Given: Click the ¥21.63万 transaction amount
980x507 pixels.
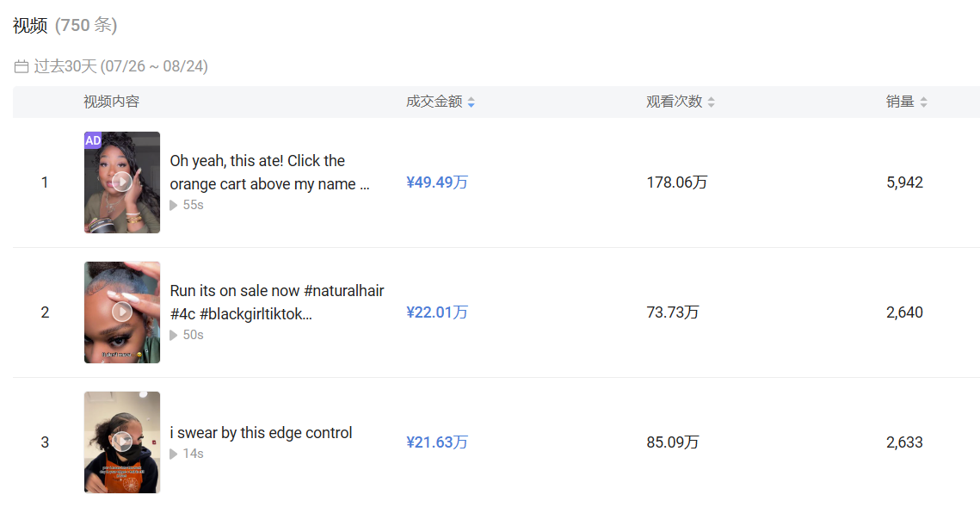Looking at the screenshot, I should pyautogui.click(x=437, y=442).
